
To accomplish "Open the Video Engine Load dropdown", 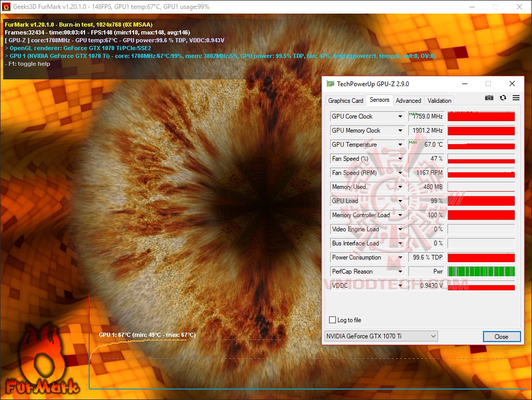I will pyautogui.click(x=401, y=229).
